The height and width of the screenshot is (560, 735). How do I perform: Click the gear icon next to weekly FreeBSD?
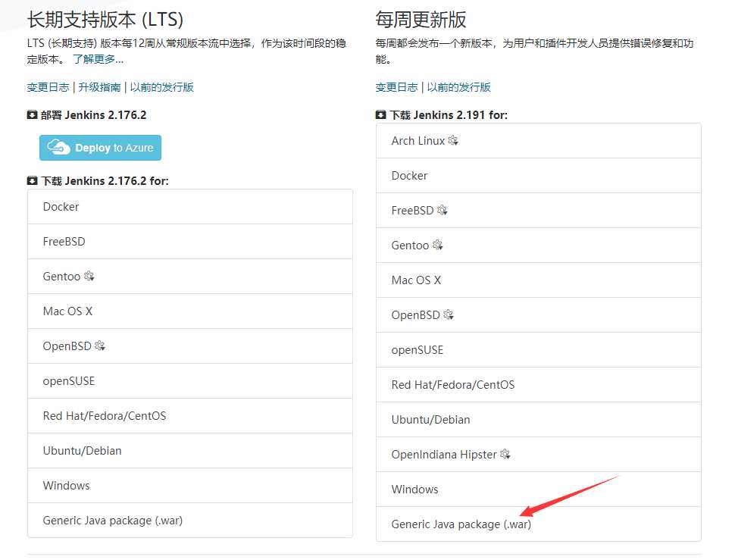pos(442,210)
